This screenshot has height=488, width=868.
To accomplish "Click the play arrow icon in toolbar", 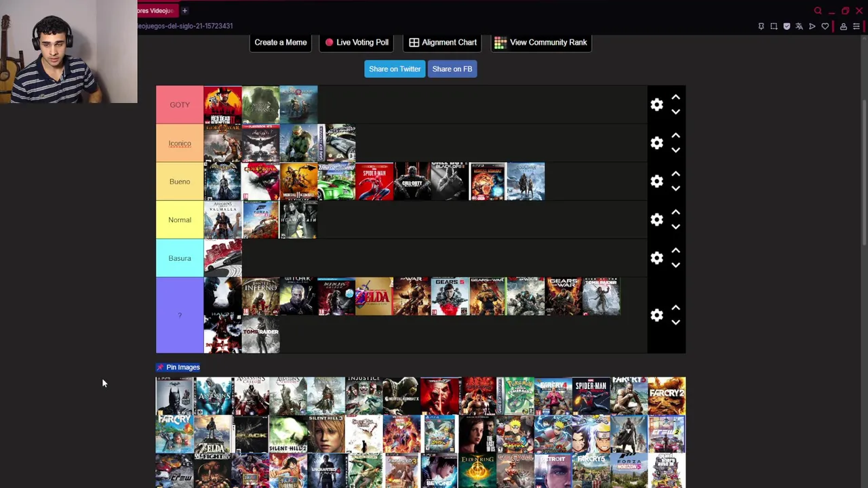I will click(812, 26).
